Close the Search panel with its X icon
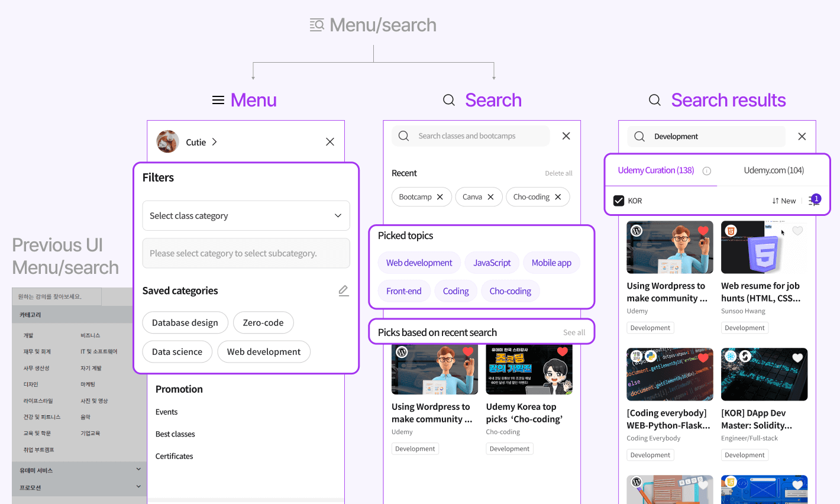The width and height of the screenshot is (840, 504). 566,136
